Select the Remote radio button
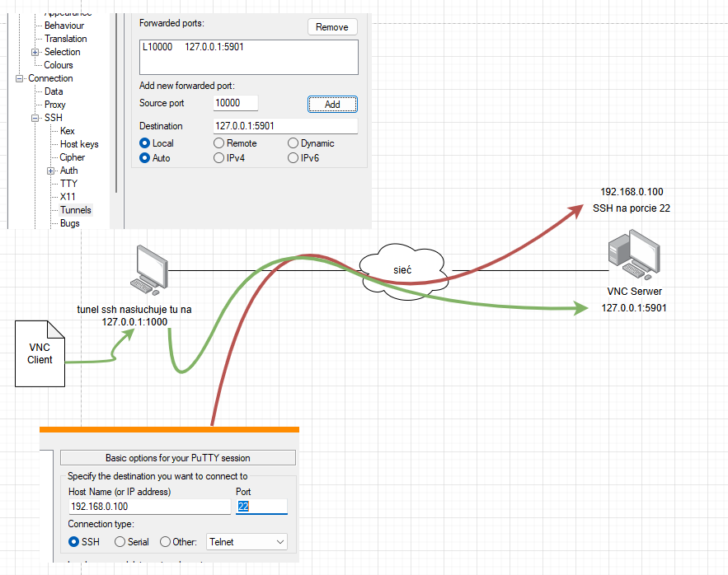Image resolution: width=728 pixels, height=575 pixels. click(219, 143)
